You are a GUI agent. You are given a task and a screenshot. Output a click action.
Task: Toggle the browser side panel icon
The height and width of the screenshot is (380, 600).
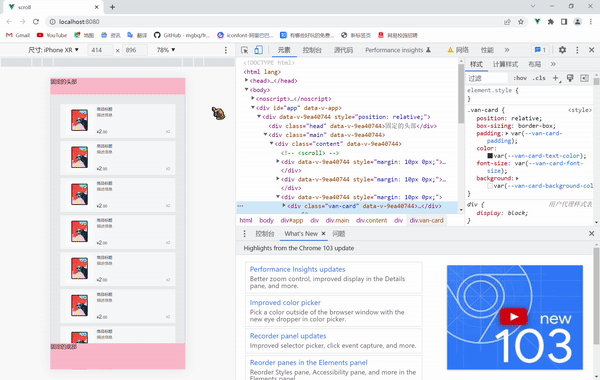564,22
